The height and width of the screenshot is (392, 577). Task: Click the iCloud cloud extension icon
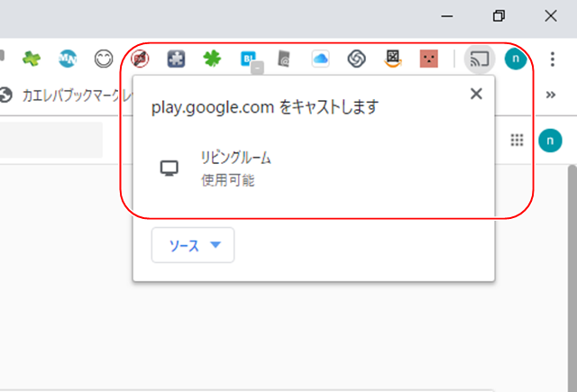[321, 59]
